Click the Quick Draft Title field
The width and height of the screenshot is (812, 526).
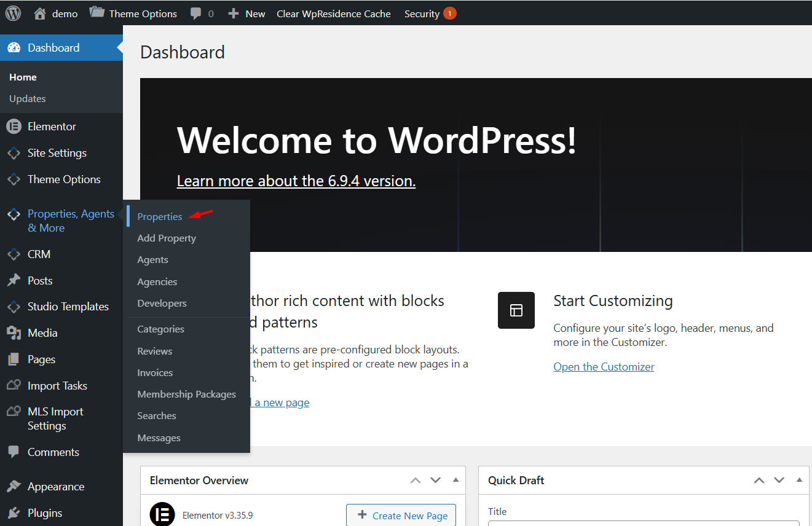click(644, 523)
